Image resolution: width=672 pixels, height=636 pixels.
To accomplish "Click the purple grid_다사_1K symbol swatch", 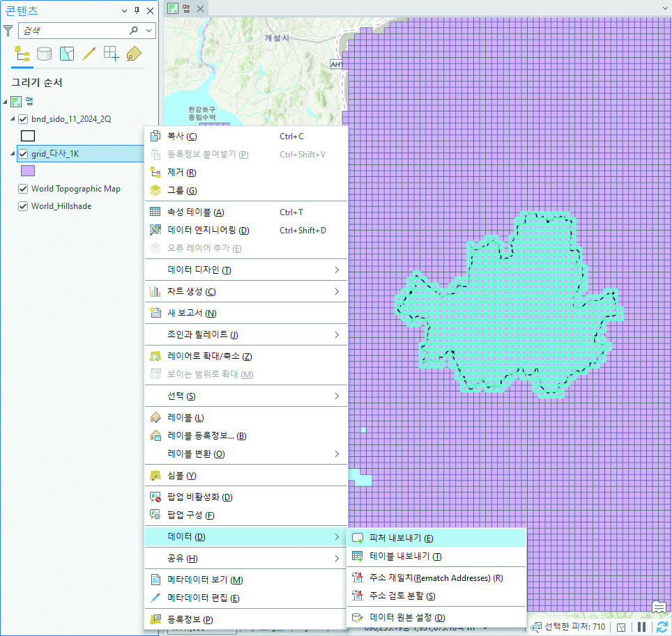I will [28, 171].
